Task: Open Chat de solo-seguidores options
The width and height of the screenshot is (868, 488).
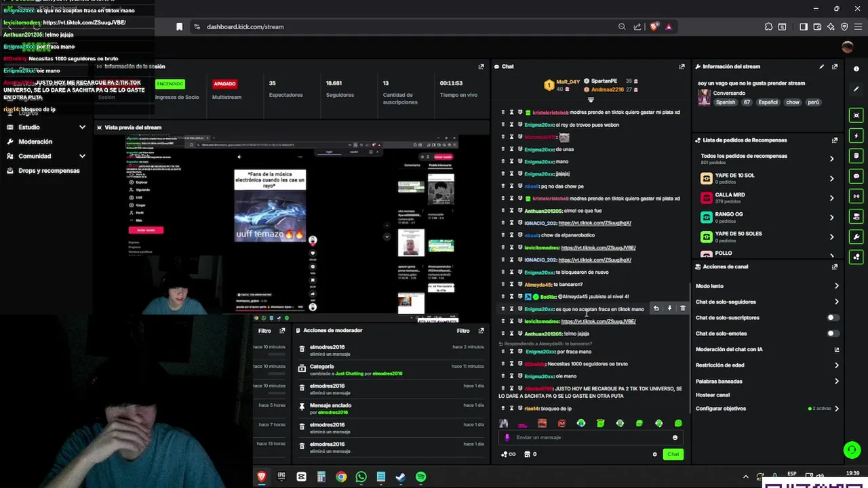Action: [x=767, y=302]
